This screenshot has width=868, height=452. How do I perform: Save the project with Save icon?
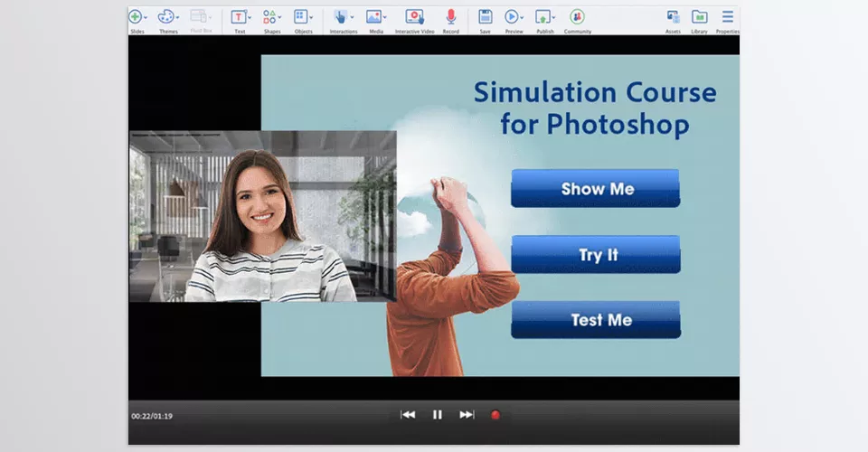click(485, 16)
